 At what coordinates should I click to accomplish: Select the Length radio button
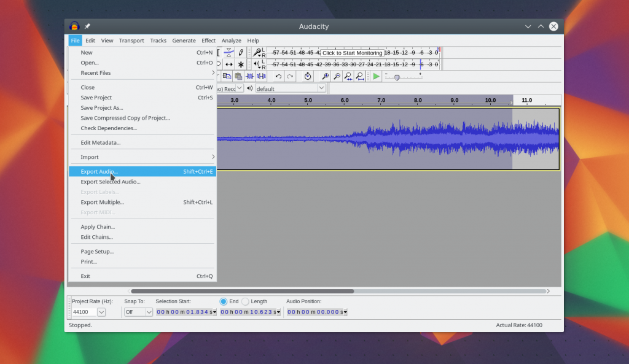(x=246, y=301)
